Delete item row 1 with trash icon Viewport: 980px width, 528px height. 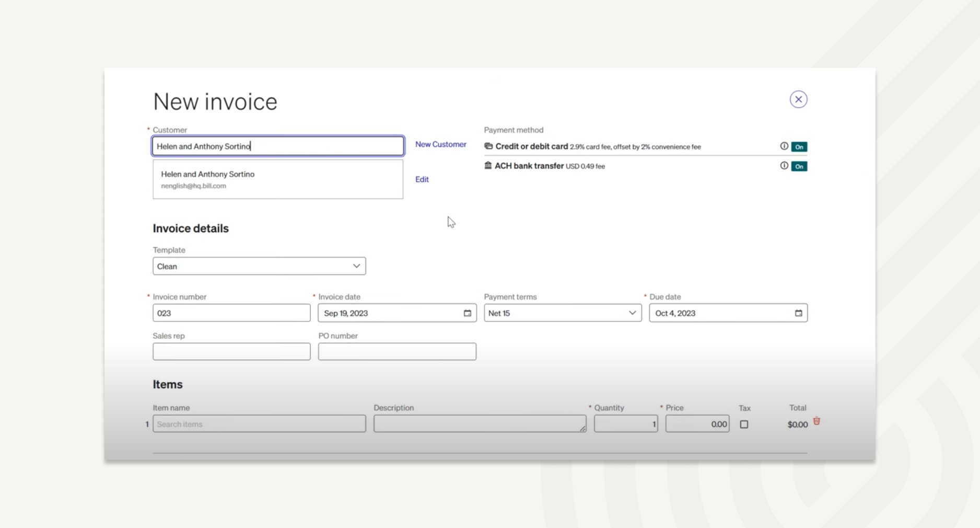pos(816,421)
